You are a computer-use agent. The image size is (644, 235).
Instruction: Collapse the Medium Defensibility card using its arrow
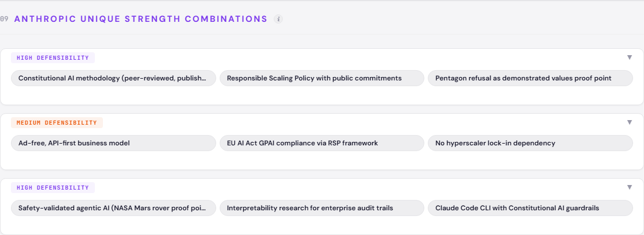coord(630,122)
